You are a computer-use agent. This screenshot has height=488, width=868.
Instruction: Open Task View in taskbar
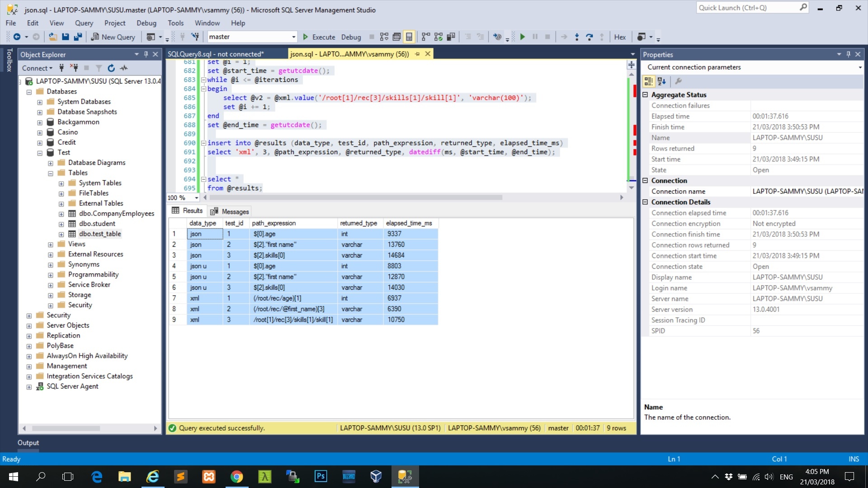click(68, 477)
